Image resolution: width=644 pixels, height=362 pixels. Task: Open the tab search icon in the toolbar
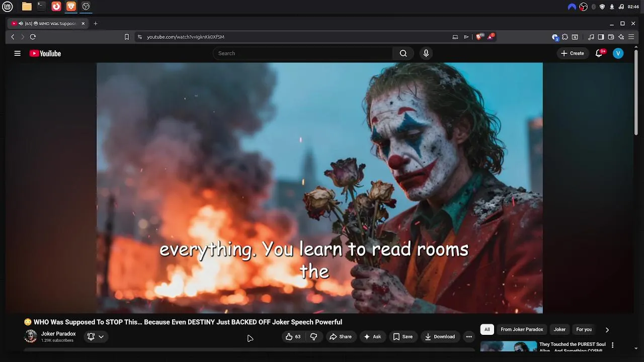tap(575, 37)
